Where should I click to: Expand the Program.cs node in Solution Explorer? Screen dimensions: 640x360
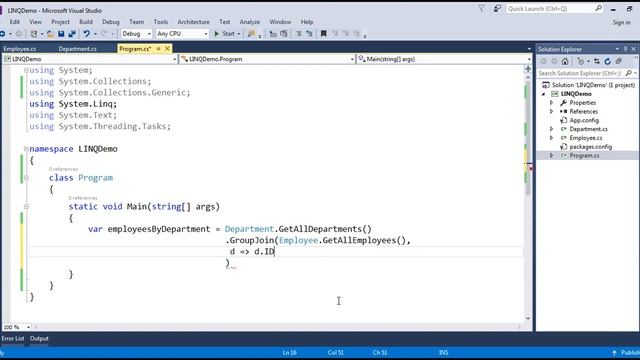click(x=551, y=156)
